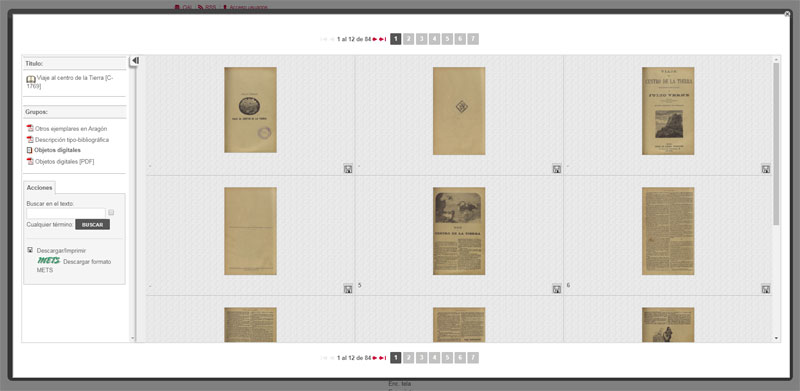Click the METS logo icon

(48, 260)
